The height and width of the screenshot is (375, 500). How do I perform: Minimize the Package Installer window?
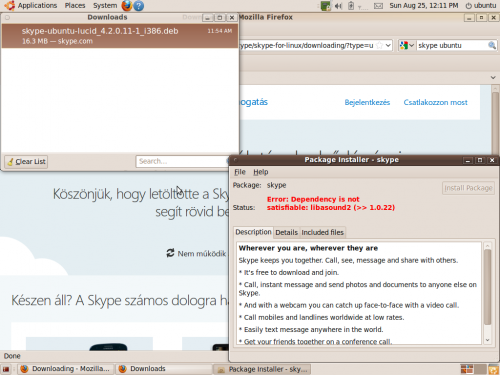(x=468, y=160)
